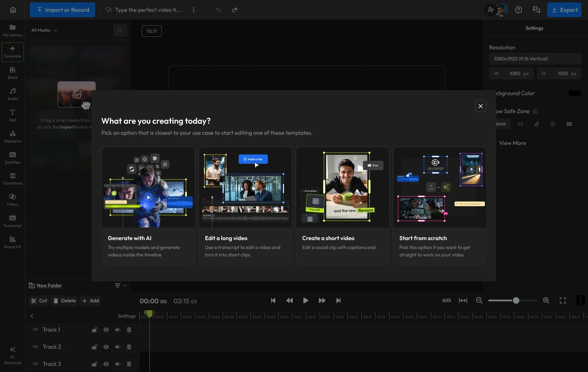Image resolution: width=588 pixels, height=372 pixels.
Task: Collapse the track list with the chevron
Action: coord(32,316)
